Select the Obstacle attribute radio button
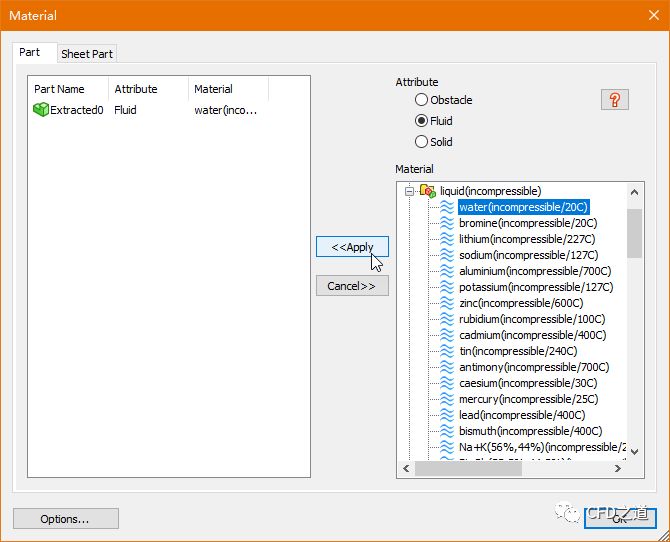The width and height of the screenshot is (670, 542). click(x=422, y=100)
